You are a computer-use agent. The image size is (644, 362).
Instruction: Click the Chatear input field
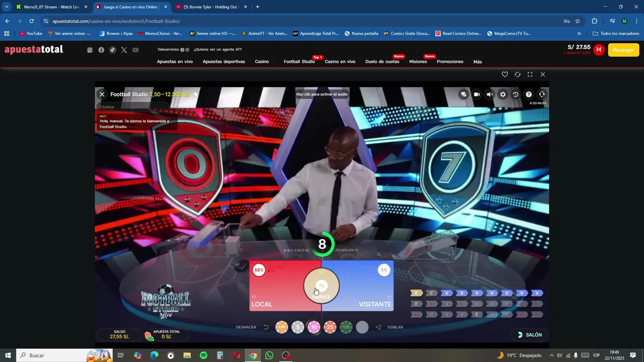pyautogui.click(x=132, y=107)
